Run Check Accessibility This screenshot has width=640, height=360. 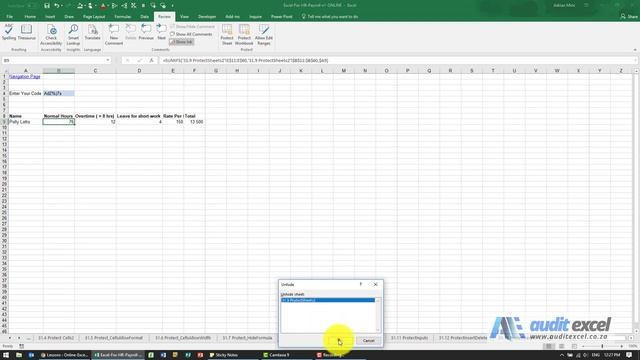51,35
